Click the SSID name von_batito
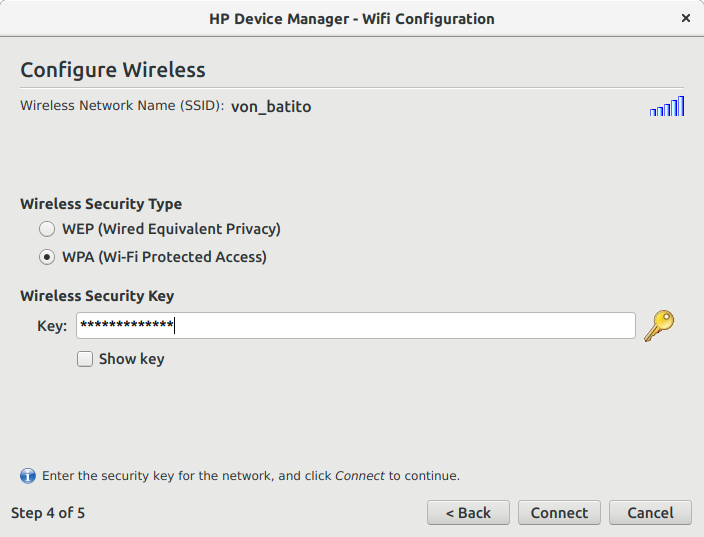 pos(271,107)
